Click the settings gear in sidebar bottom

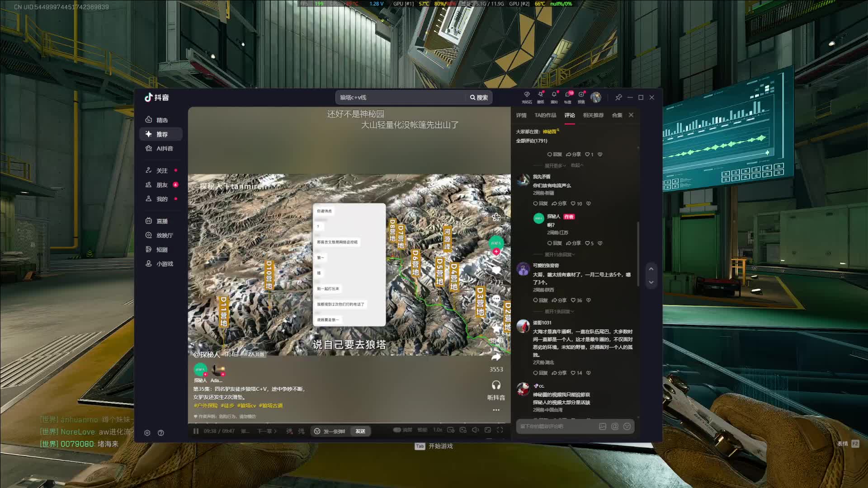[147, 433]
